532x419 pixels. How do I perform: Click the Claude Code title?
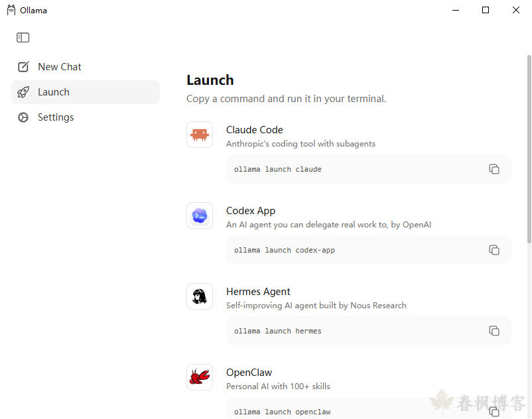tap(255, 130)
